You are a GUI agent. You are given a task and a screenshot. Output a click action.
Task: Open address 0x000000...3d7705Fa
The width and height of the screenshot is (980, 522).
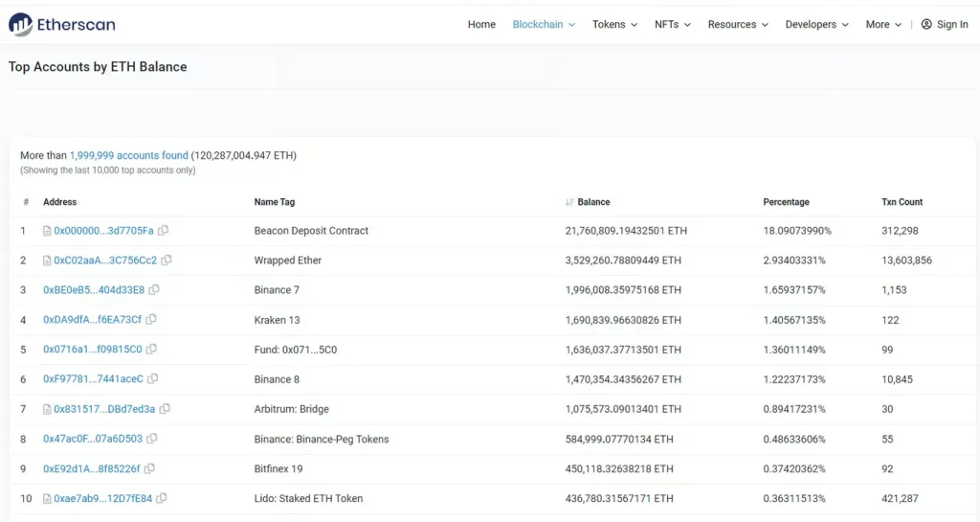coord(103,231)
